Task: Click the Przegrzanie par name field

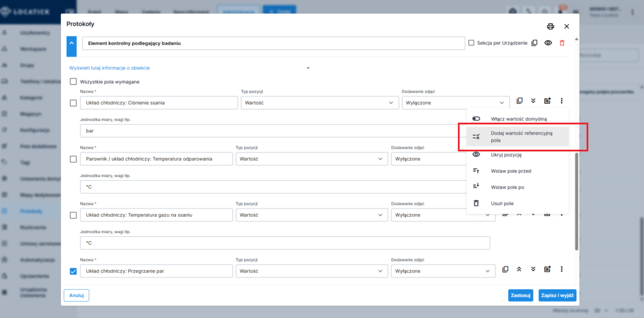Action: pyautogui.click(x=157, y=271)
